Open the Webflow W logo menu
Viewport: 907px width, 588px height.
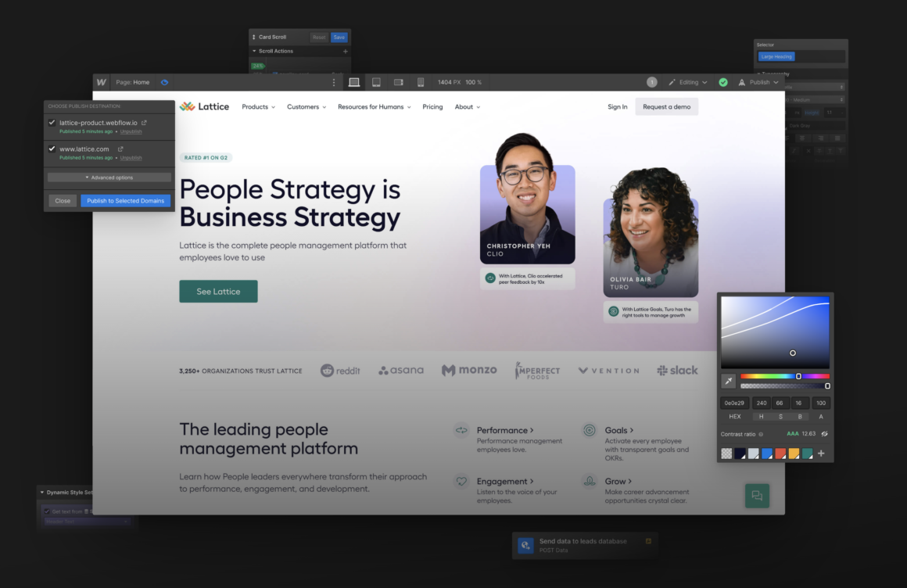tap(101, 82)
